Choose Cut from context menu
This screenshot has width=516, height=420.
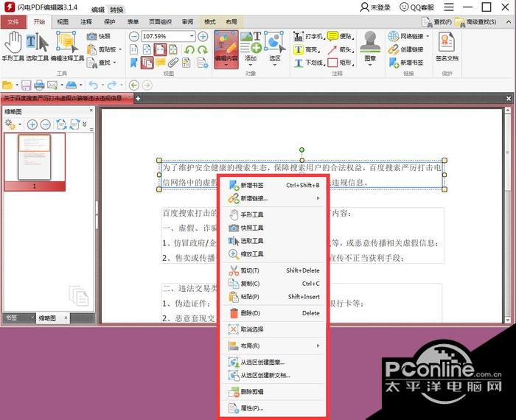273,270
